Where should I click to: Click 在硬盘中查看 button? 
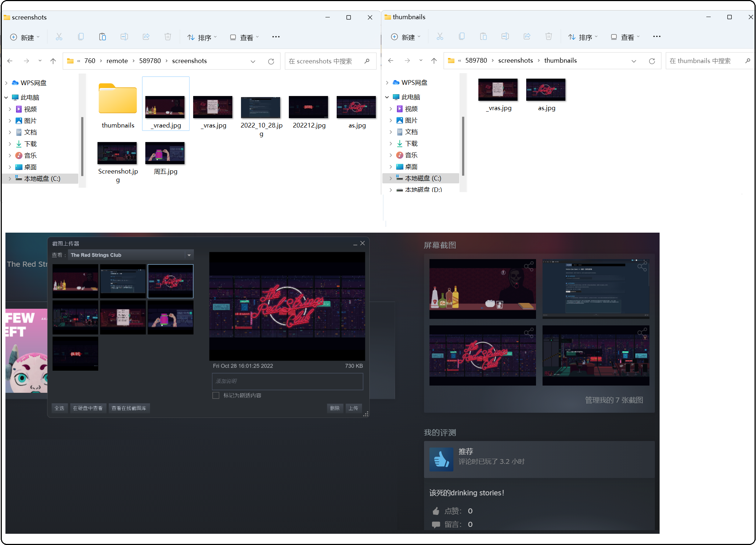88,408
